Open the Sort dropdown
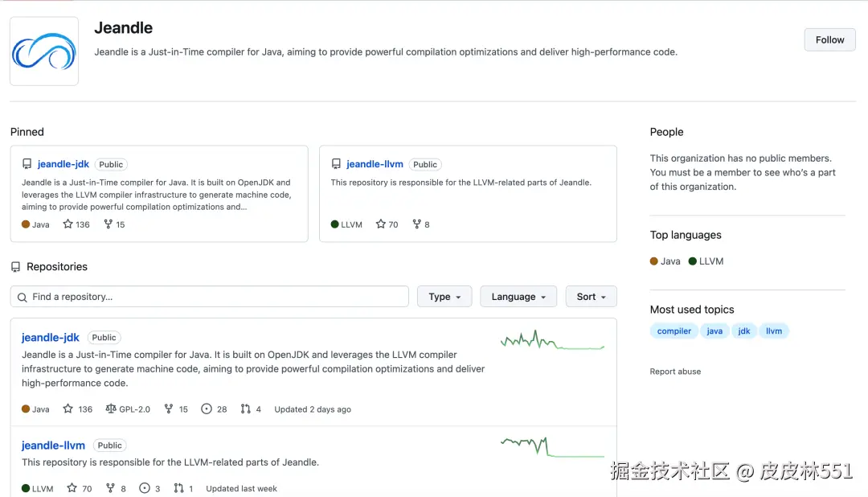Viewport: 868px width, 497px height. (x=591, y=297)
